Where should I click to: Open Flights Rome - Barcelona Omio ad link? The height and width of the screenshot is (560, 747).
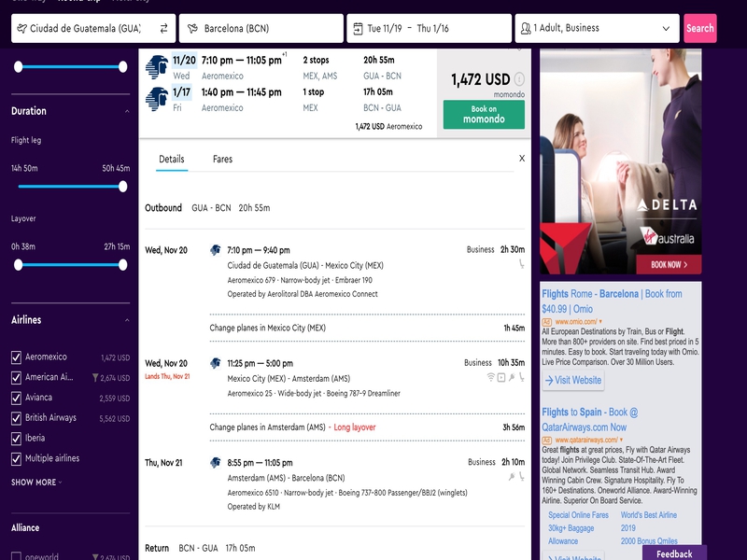coord(612,301)
